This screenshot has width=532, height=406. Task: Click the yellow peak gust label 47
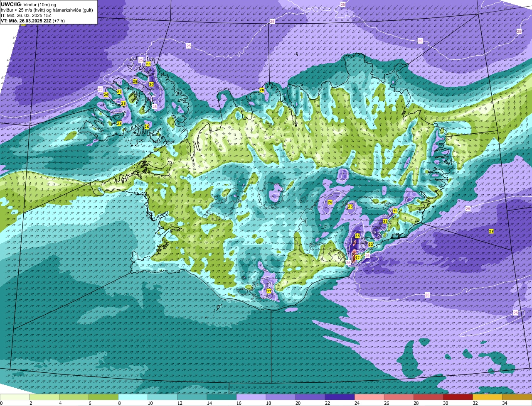pos(357,257)
